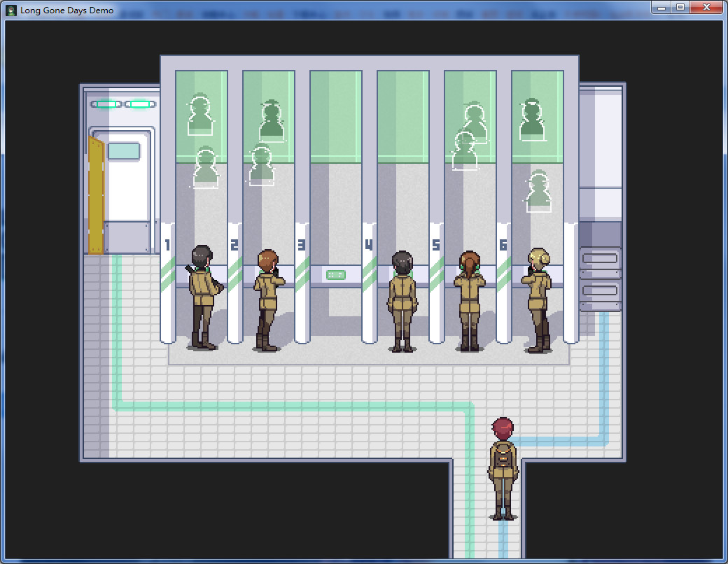Toggle the green indicator lights above the door

click(123, 104)
